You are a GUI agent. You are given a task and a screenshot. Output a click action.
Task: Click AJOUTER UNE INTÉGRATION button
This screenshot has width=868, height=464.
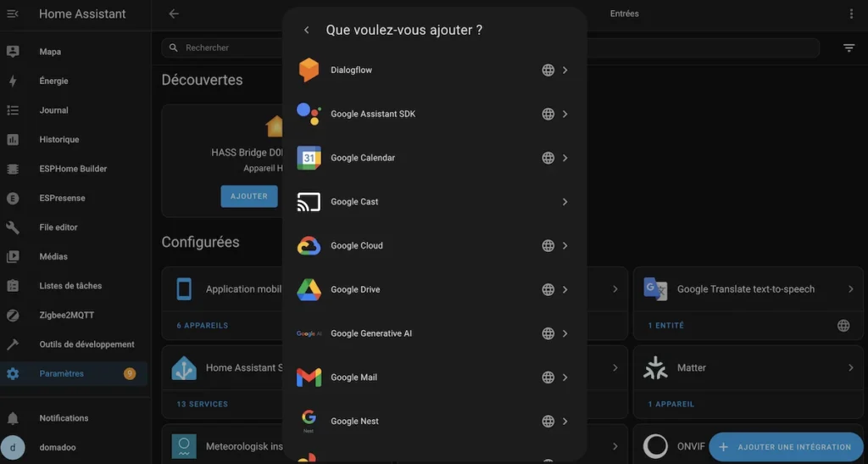786,447
